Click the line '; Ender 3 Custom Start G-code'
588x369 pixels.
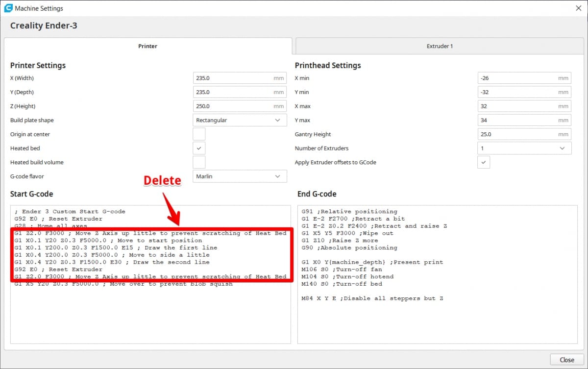(70, 212)
